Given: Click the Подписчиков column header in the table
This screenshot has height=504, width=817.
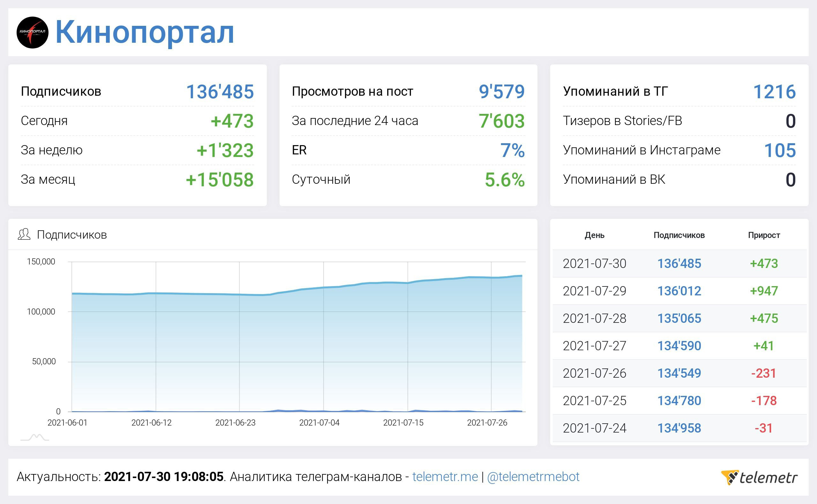Looking at the screenshot, I should [679, 235].
